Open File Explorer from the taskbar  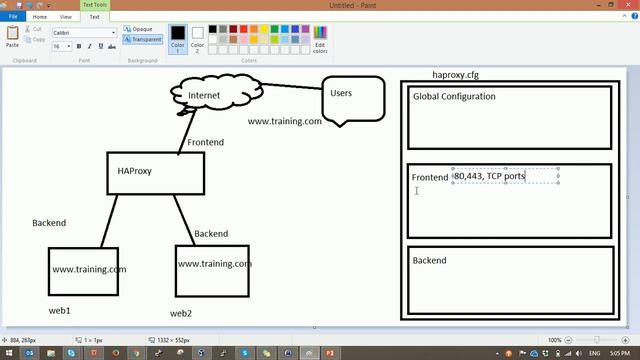coord(51,353)
